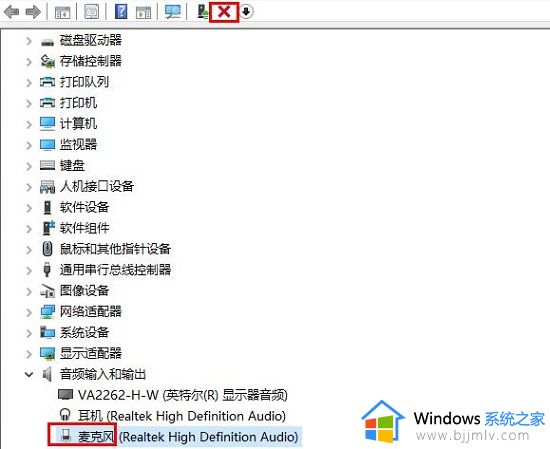
Task: Select the 音频输入和输出 category
Action: (103, 374)
